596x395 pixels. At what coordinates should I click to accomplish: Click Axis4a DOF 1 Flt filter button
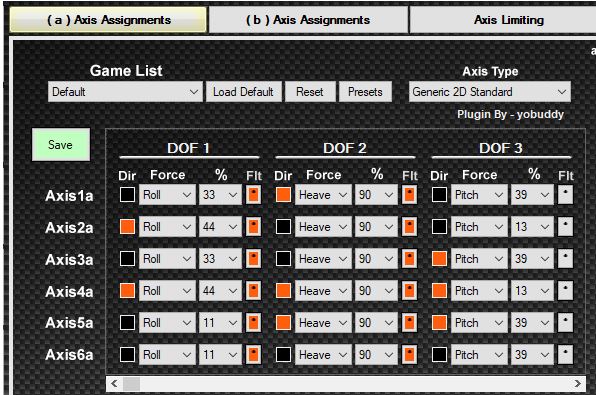[254, 290]
